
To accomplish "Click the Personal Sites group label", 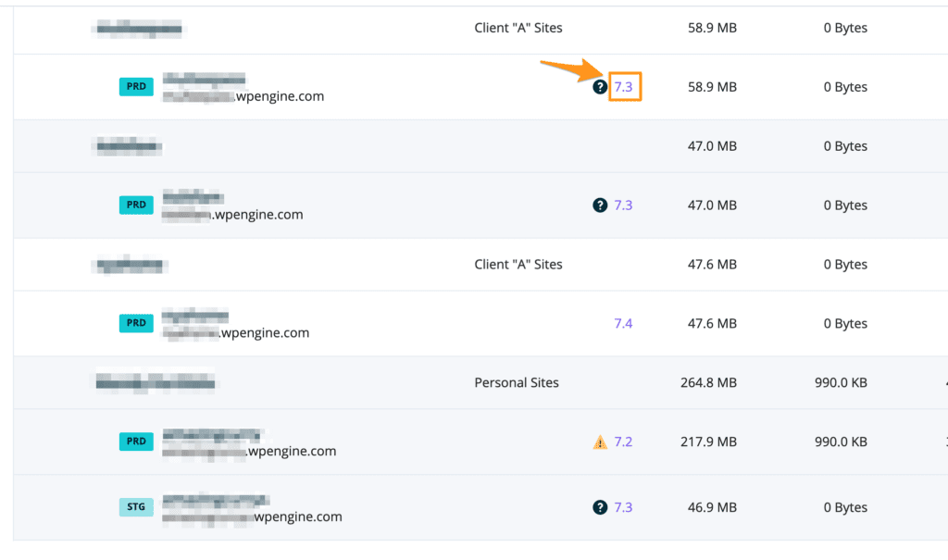I will 517,382.
